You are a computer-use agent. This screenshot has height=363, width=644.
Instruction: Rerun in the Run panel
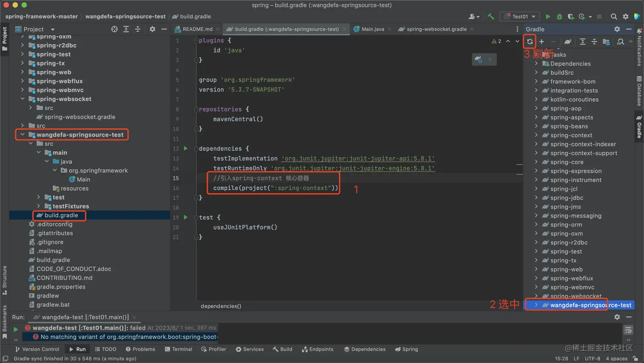pyautogui.click(x=16, y=329)
